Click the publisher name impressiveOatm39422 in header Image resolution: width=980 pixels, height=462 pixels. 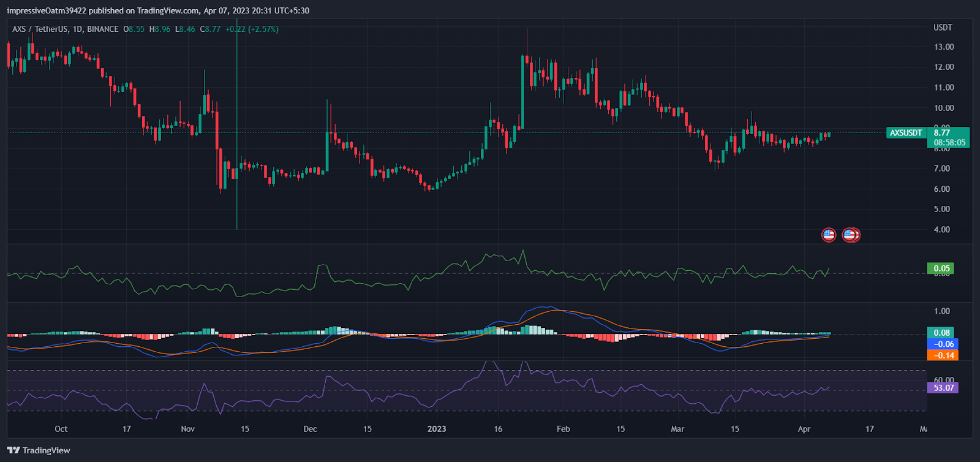pos(47,10)
